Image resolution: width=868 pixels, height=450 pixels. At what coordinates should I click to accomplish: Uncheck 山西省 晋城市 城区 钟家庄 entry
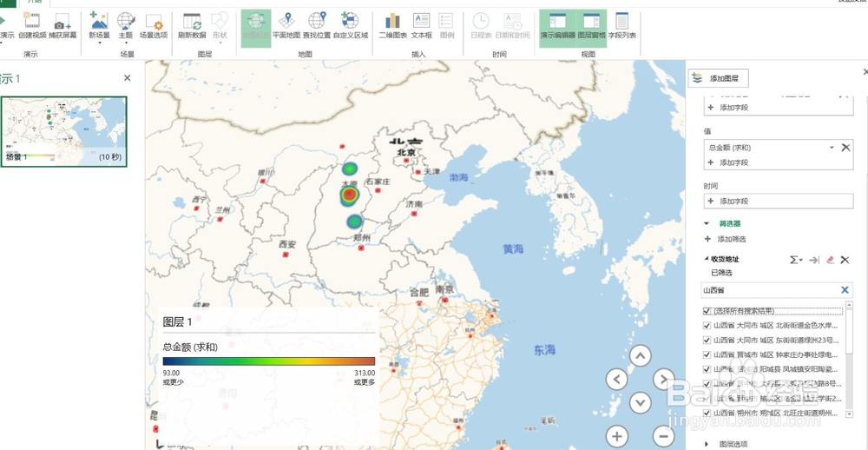point(707,354)
